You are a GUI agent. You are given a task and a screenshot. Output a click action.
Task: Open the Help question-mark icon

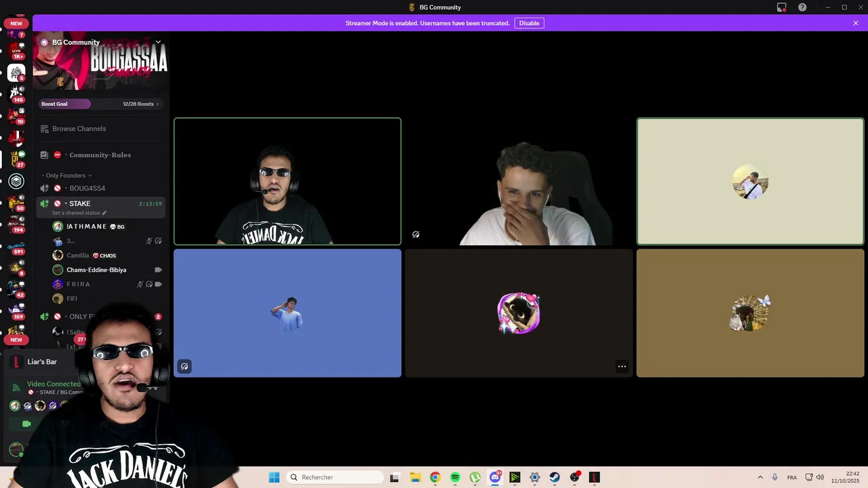(x=802, y=7)
